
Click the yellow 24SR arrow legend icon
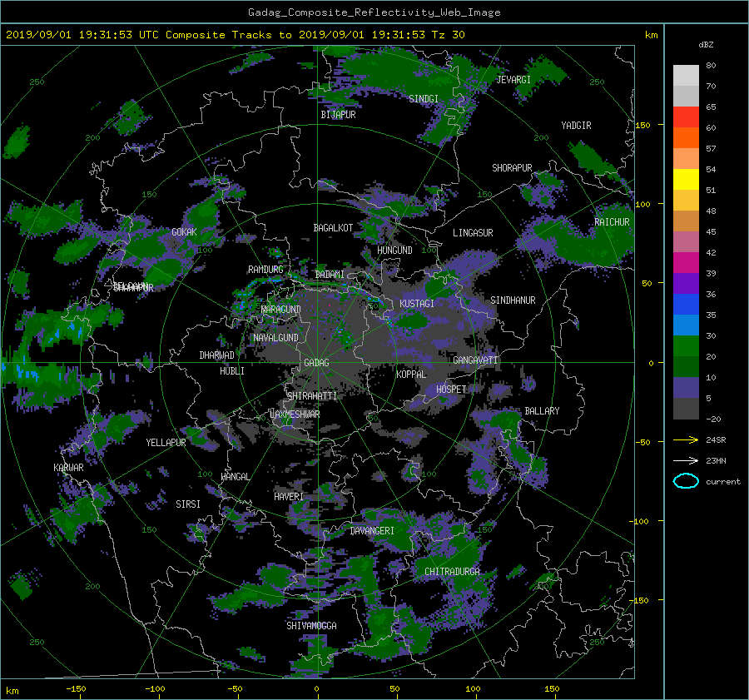[x=686, y=440]
